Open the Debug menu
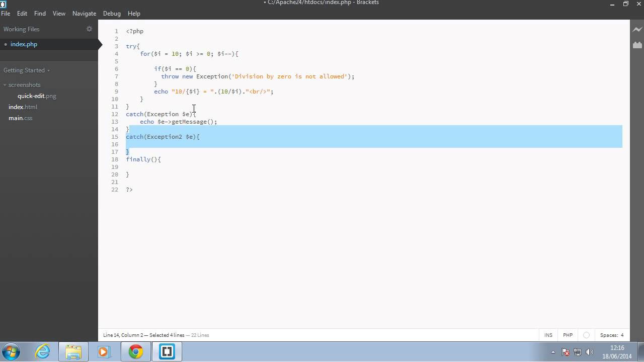 click(x=112, y=14)
